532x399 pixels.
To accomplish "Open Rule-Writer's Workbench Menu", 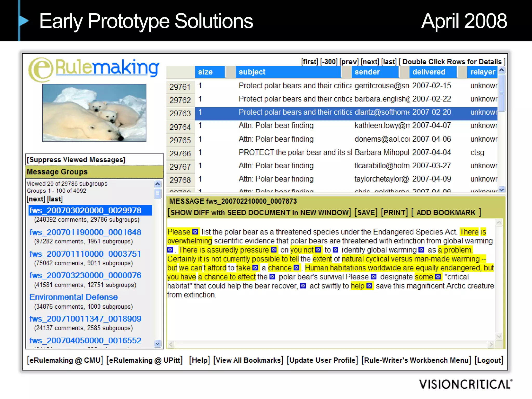I will click(416, 360).
